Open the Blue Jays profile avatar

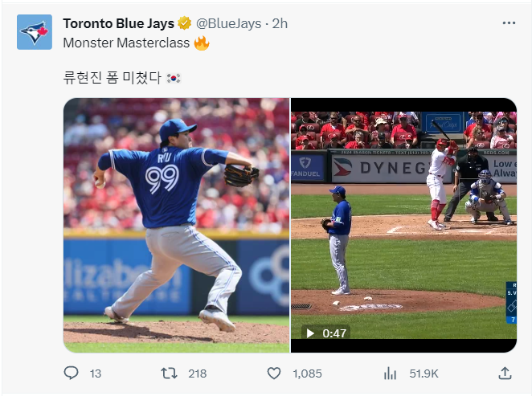[x=35, y=32]
